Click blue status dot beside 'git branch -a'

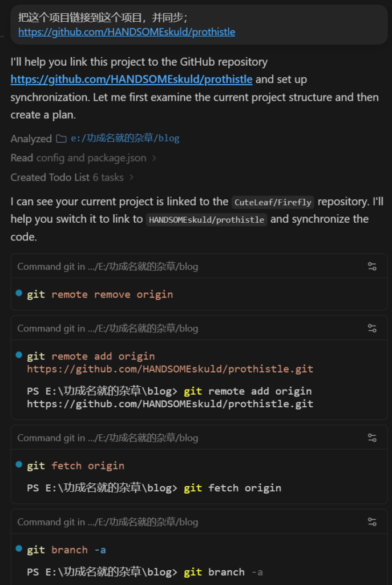pos(19,548)
